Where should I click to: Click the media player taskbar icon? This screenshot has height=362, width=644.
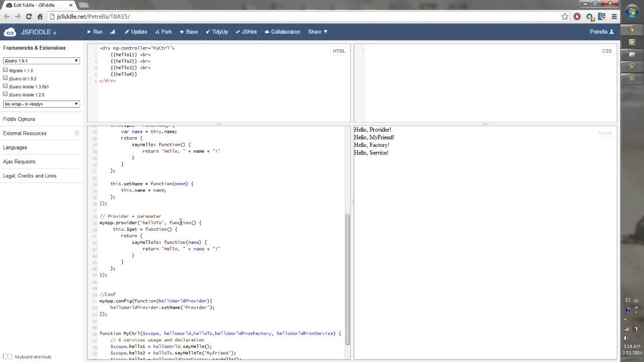tap(632, 42)
